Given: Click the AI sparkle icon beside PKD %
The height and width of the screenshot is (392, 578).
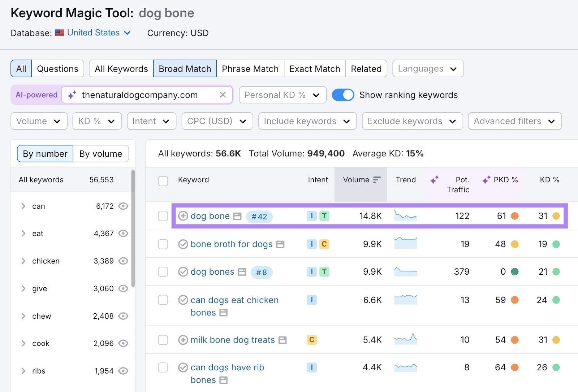Looking at the screenshot, I should (x=486, y=179).
